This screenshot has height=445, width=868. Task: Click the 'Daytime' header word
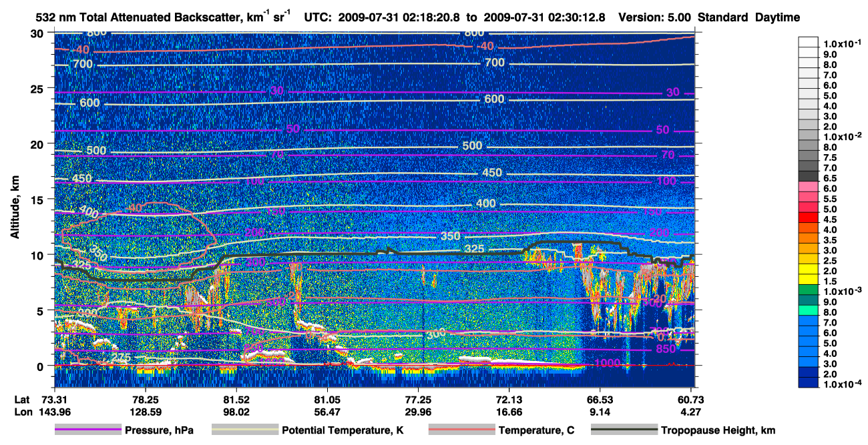(777, 18)
